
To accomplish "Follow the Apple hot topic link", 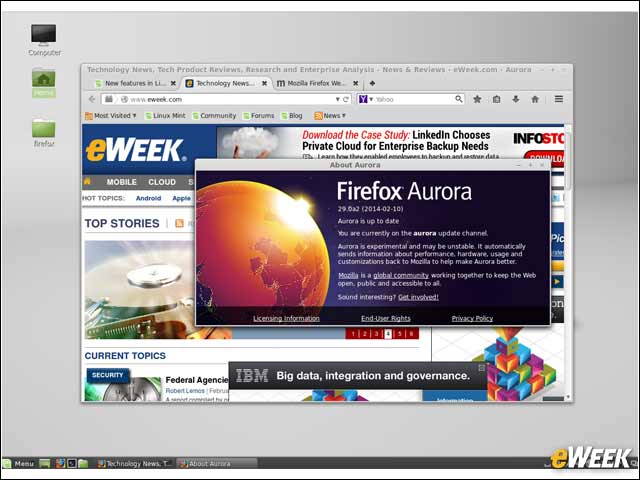I will tap(181, 198).
